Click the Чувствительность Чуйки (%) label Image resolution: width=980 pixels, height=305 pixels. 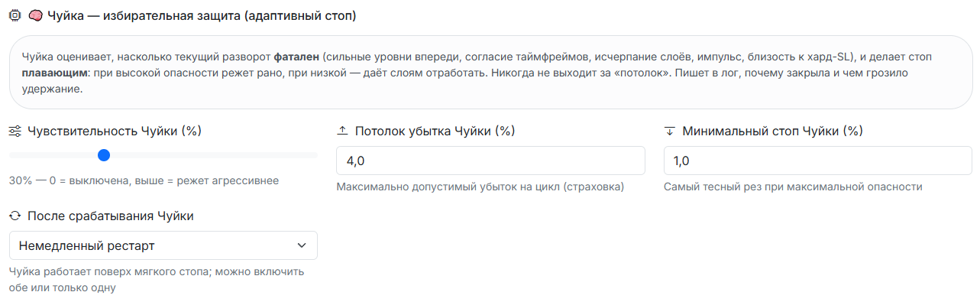pyautogui.click(x=115, y=131)
